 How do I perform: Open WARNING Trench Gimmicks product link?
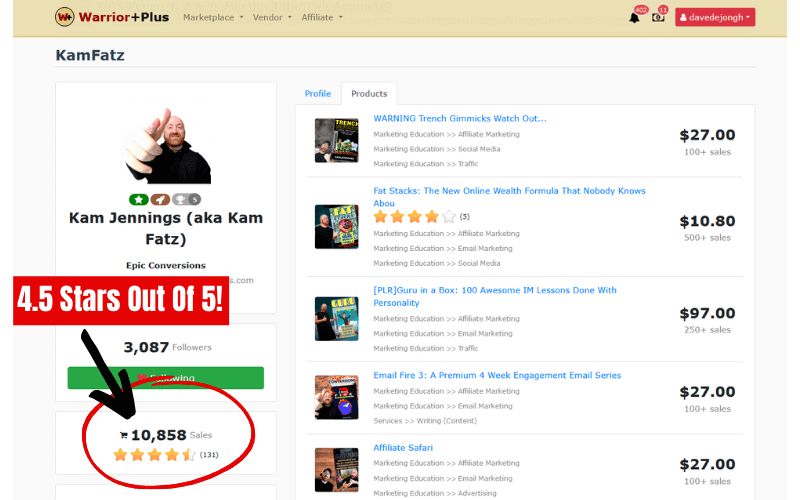[x=460, y=118]
